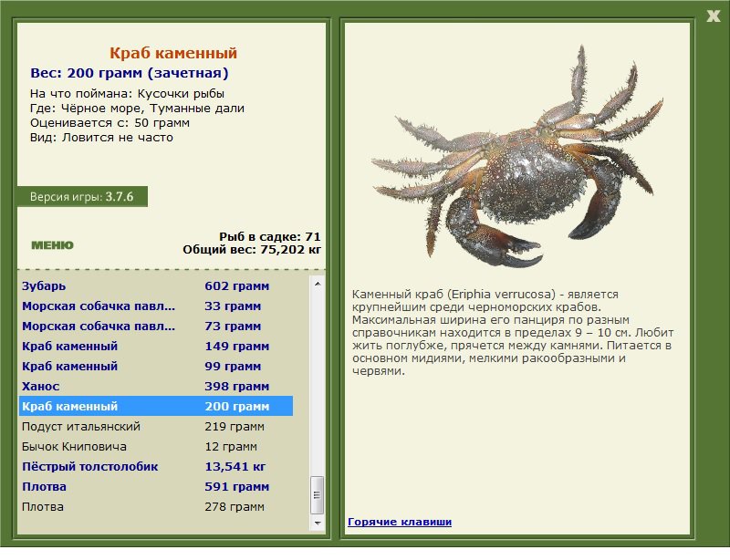Screen dimensions: 730x560
Task: Close the fish info window with X
Action: pos(713,16)
